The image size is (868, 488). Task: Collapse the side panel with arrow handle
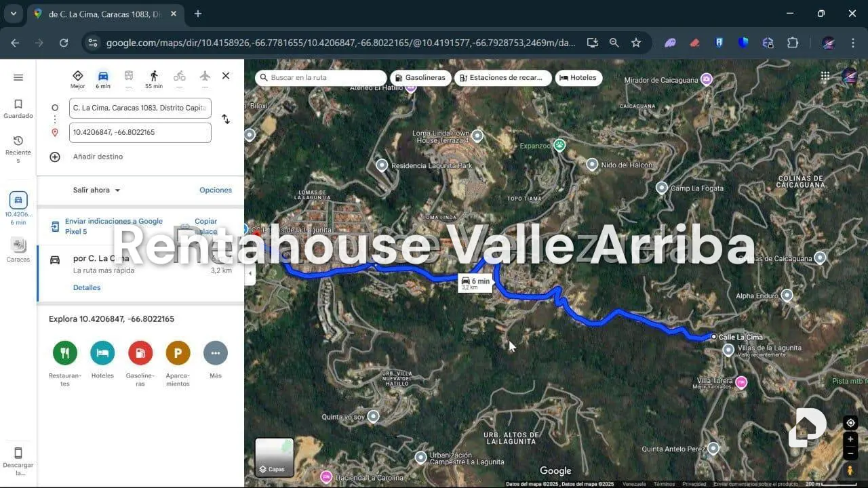(250, 273)
